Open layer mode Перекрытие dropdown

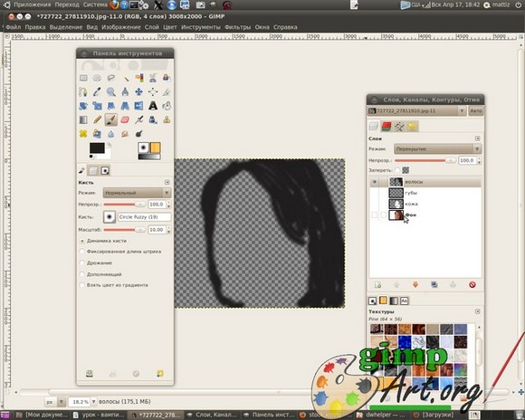point(437,149)
